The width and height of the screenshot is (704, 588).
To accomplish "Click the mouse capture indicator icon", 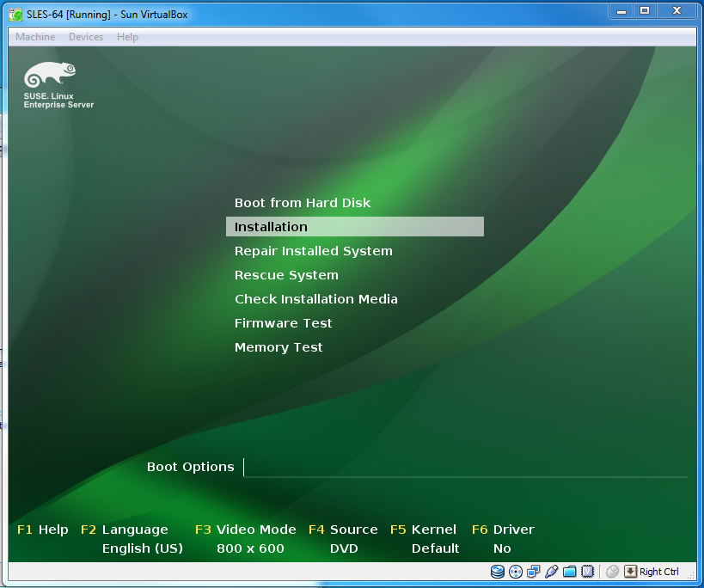I will tap(612, 572).
